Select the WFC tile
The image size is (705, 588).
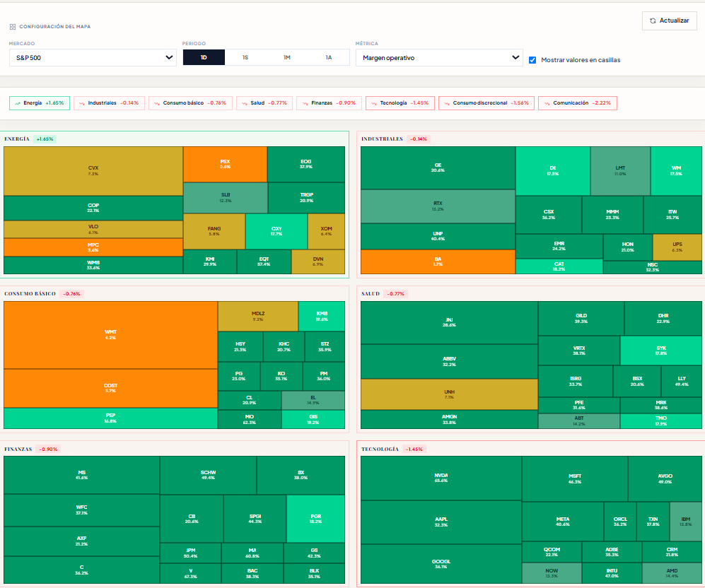(81, 510)
